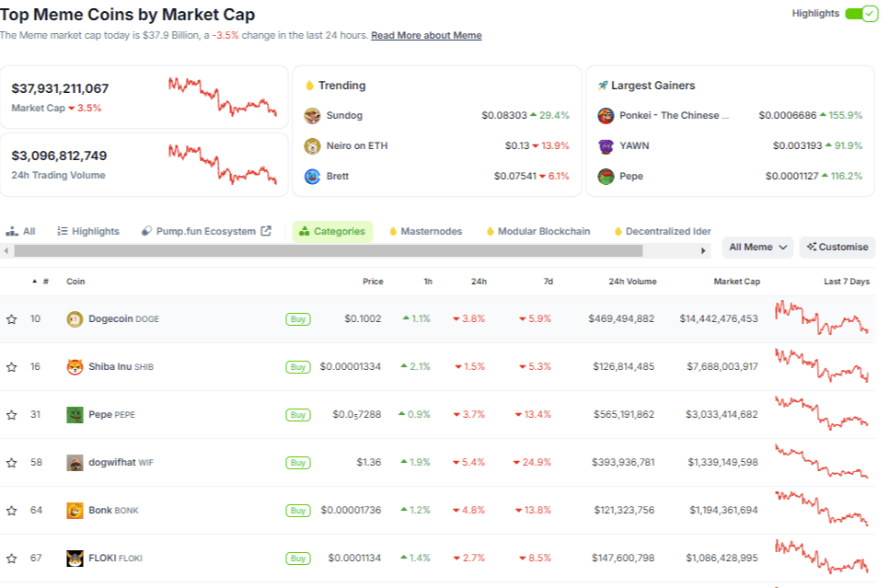Click the Buy button for Pepe
The image size is (889, 588).
pos(298,415)
